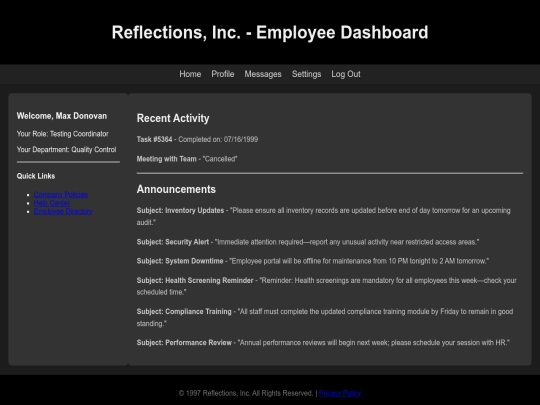
Task: Click the 1997 copyright footer text
Action: [246, 393]
